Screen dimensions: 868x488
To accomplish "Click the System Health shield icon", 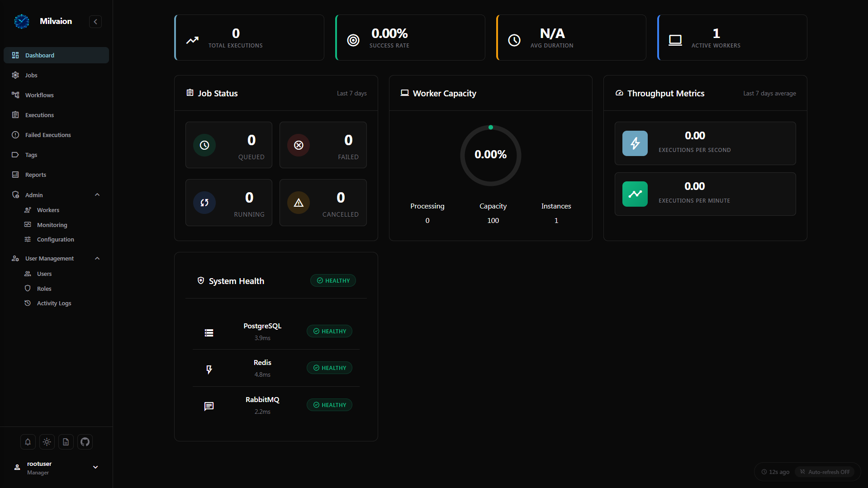I will [x=201, y=281].
